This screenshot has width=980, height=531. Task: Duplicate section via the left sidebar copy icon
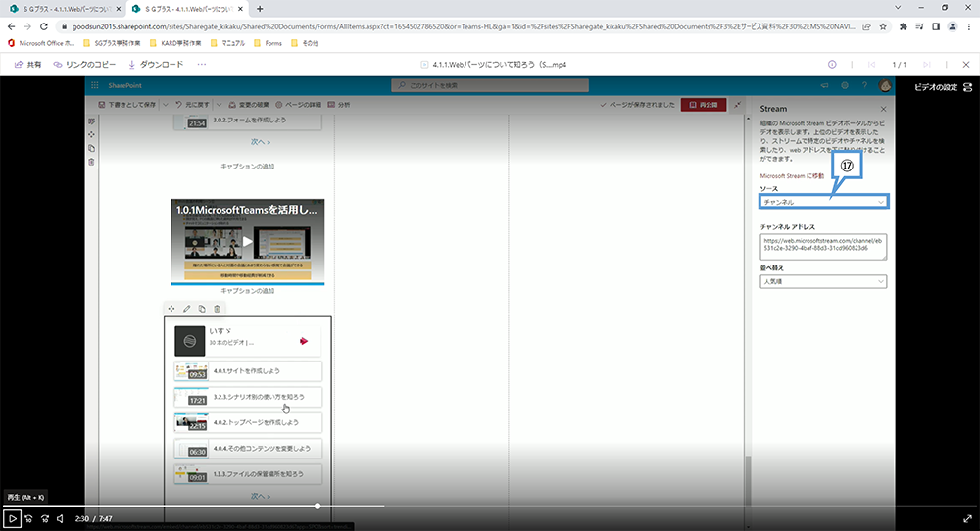pos(92,149)
